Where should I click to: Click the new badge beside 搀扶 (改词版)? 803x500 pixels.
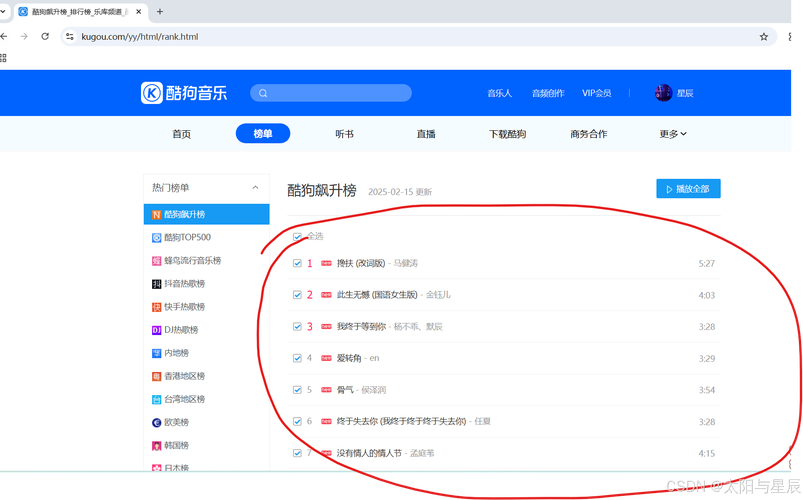(x=326, y=263)
